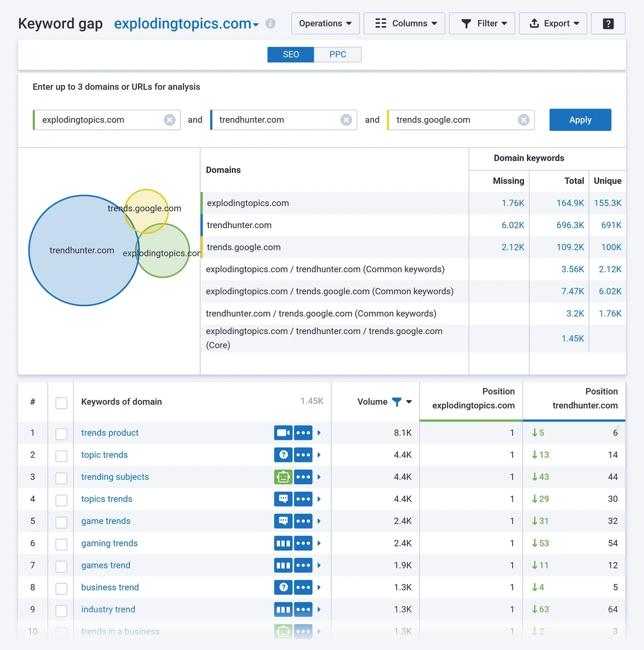
Task: Open the Filter dropdown
Action: click(482, 24)
